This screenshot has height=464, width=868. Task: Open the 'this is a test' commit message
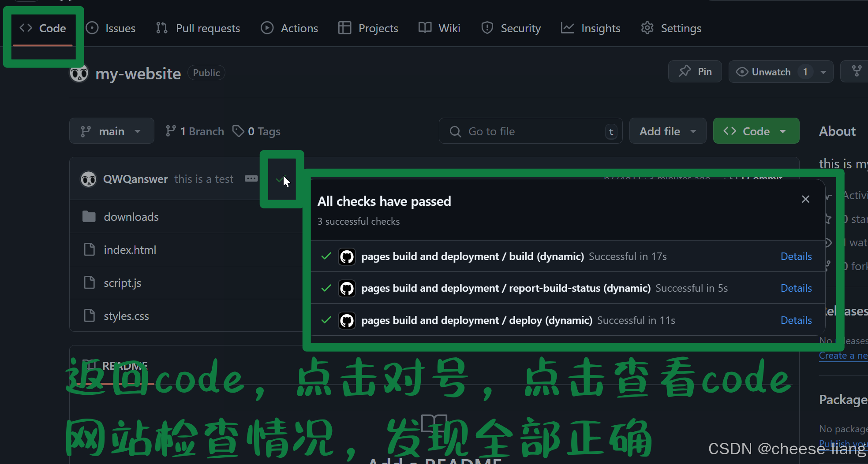204,179
